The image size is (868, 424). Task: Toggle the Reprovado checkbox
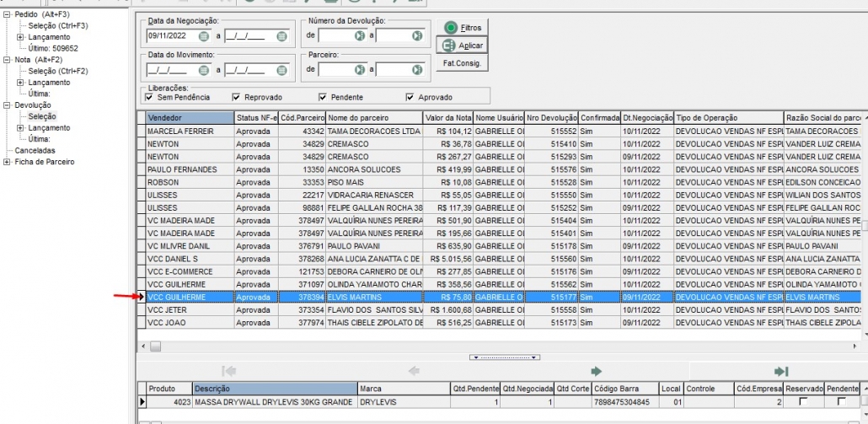coord(237,97)
